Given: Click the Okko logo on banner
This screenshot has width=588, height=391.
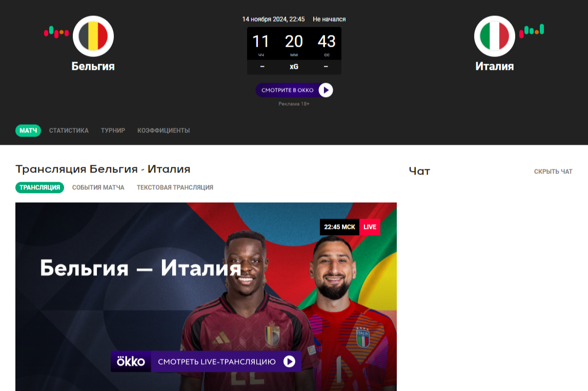Looking at the screenshot, I should [x=131, y=361].
